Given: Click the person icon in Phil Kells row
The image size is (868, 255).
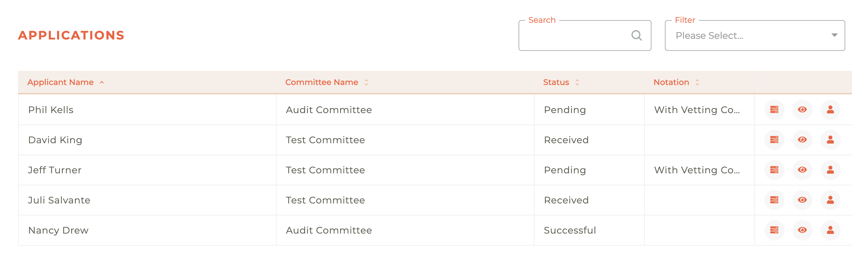Looking at the screenshot, I should (830, 110).
